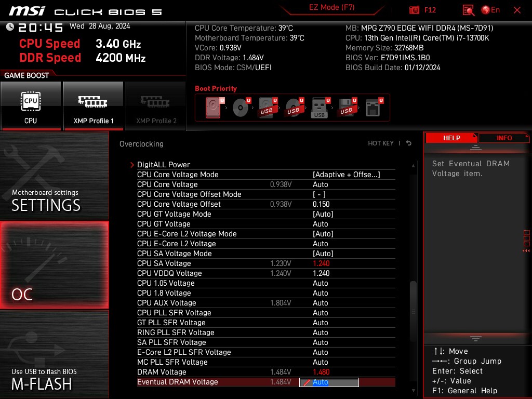Image resolution: width=532 pixels, height=399 pixels.
Task: Click the back arrow next to HOT KEY
Action: (408, 143)
